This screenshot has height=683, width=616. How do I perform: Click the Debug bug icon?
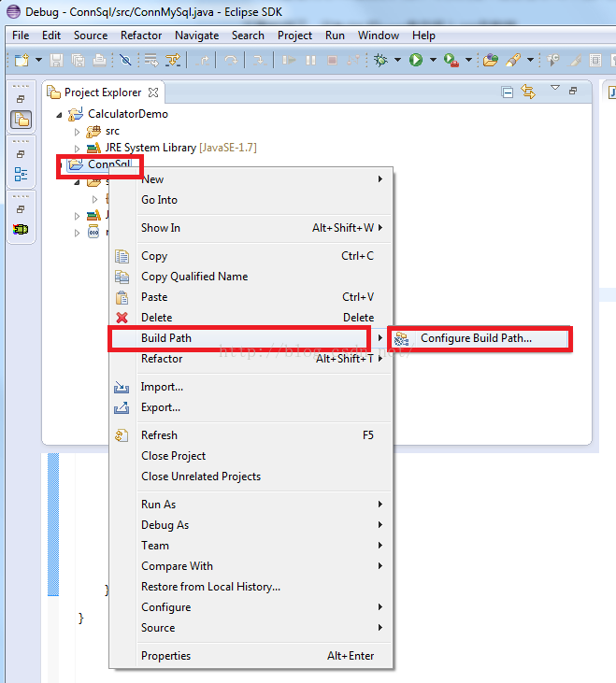coord(380,60)
